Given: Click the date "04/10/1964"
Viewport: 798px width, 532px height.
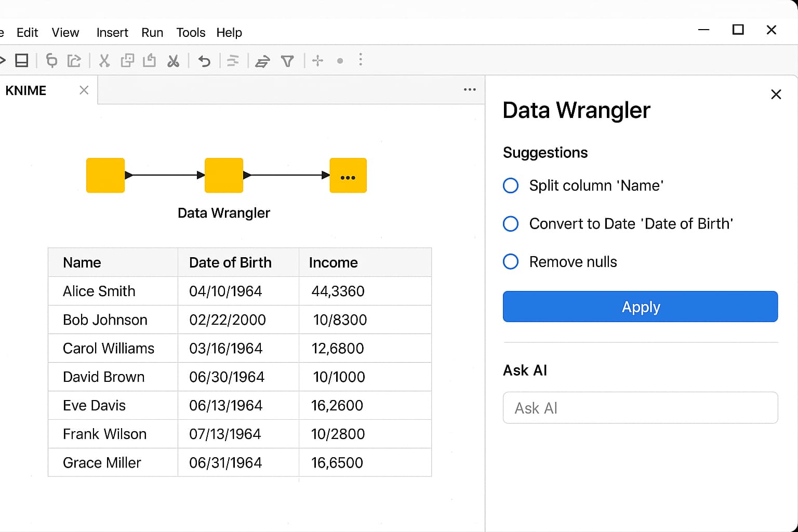Looking at the screenshot, I should pyautogui.click(x=225, y=291).
